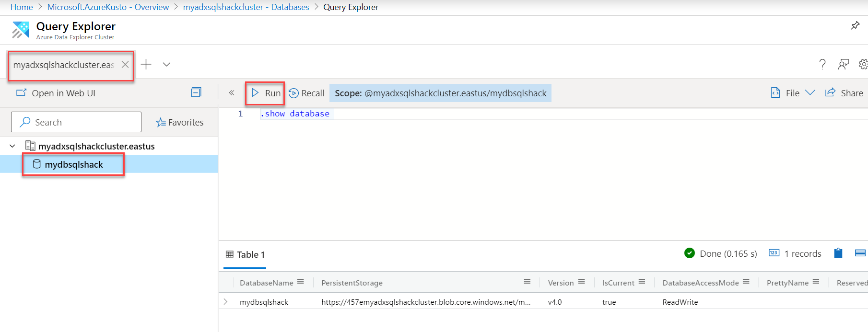Collapse the side pane with double chevron
This screenshot has height=332, width=868.
point(231,93)
